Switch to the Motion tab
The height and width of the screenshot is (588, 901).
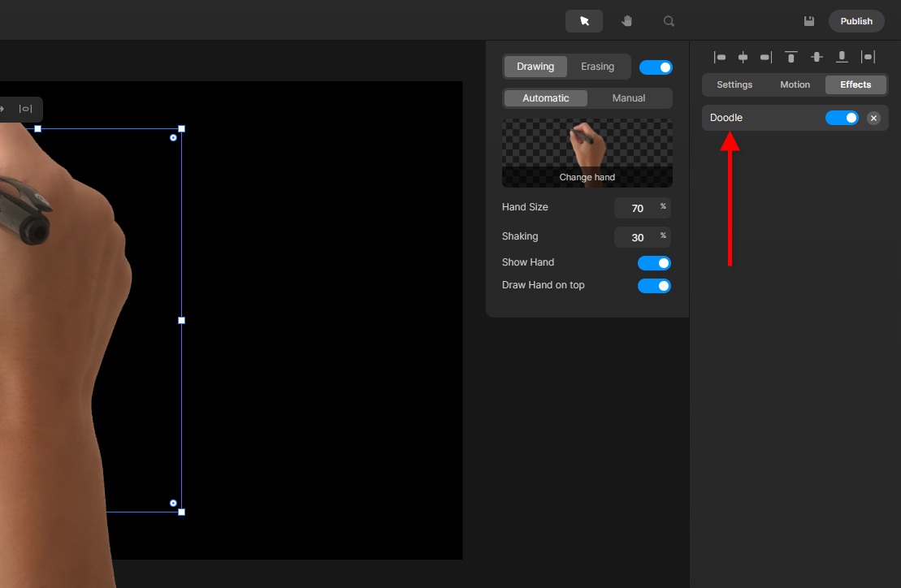coord(795,84)
